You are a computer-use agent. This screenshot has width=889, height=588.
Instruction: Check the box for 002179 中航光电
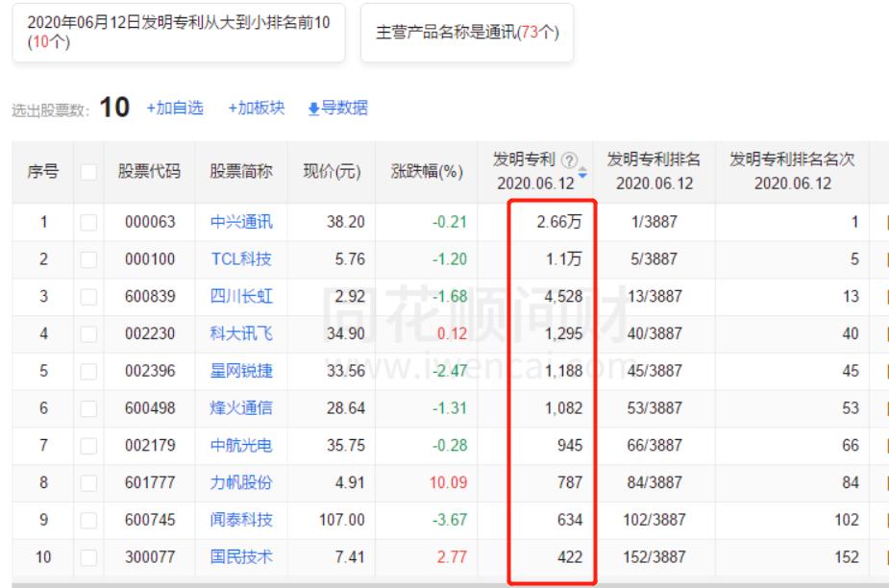click(x=88, y=446)
